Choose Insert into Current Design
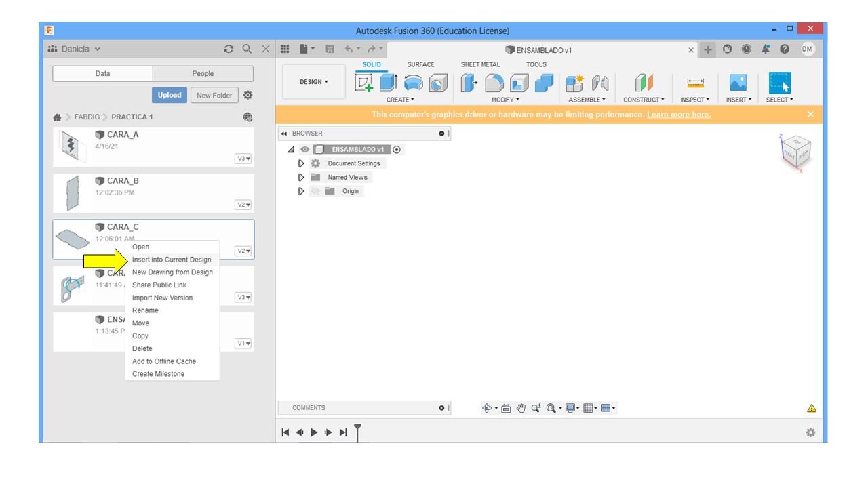 [172, 260]
